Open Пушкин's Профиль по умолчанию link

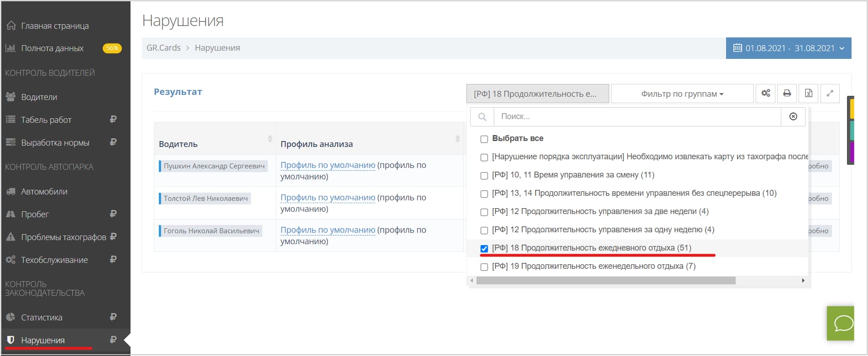tap(328, 165)
